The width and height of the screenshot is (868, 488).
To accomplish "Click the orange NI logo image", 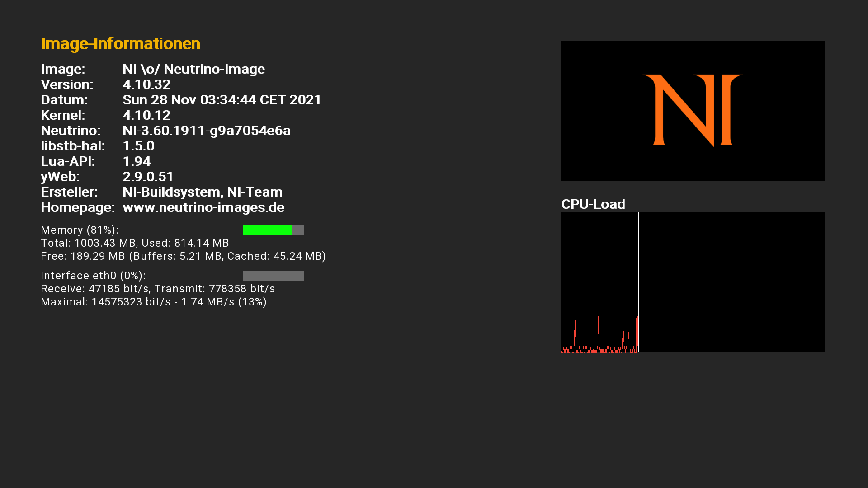I will (x=692, y=111).
